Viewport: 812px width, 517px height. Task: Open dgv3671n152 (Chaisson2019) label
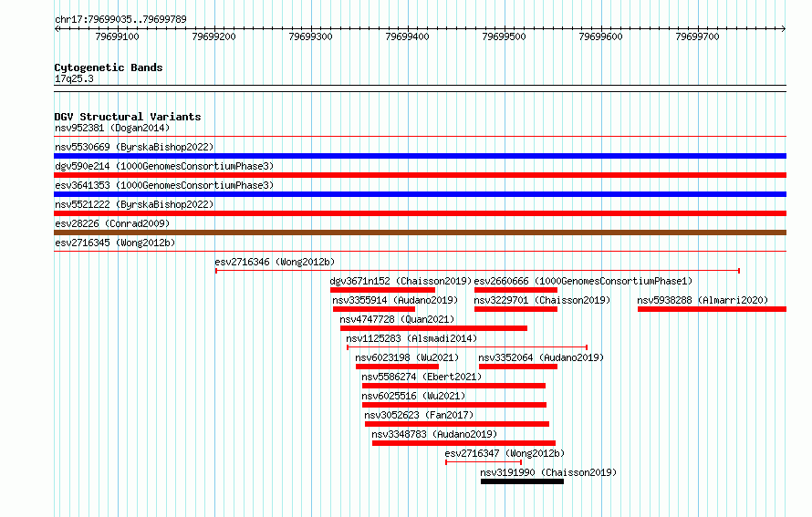[401, 281]
